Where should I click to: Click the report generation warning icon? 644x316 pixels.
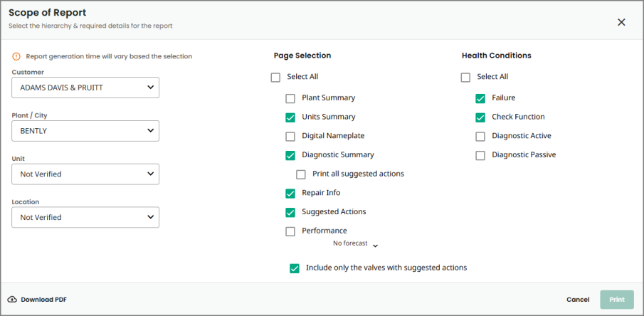(16, 56)
